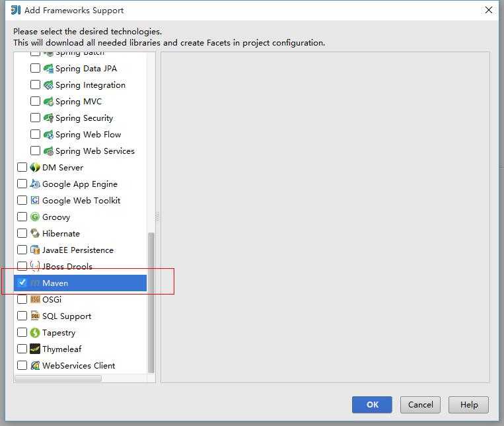Click the Spring Web Services icon
This screenshot has height=426, width=504.
(48, 151)
